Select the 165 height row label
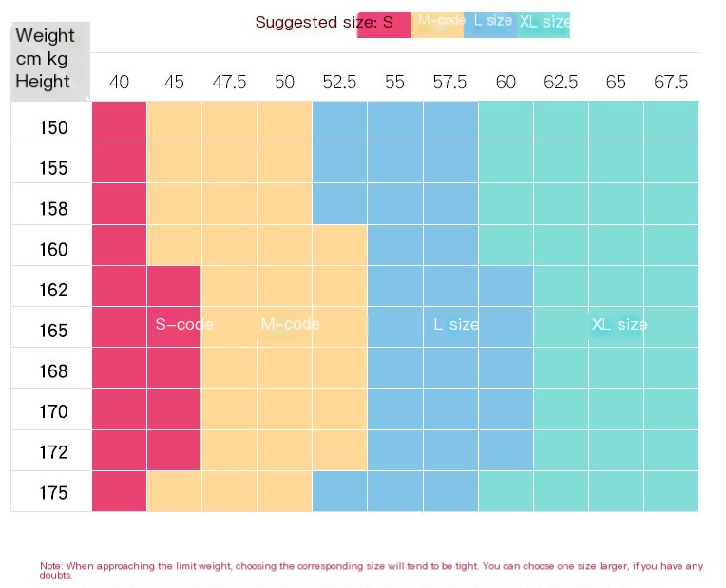Screen dimensions: 726x588 click(x=53, y=331)
